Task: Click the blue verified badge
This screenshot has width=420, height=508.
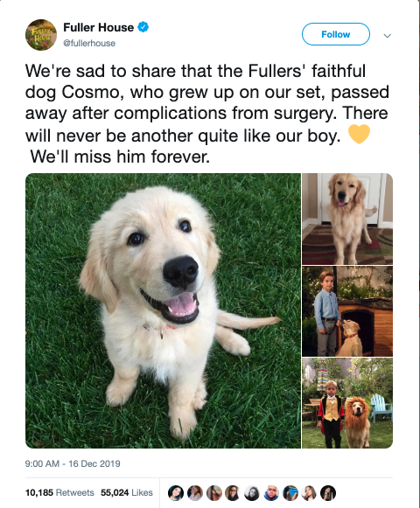Action: click(143, 27)
